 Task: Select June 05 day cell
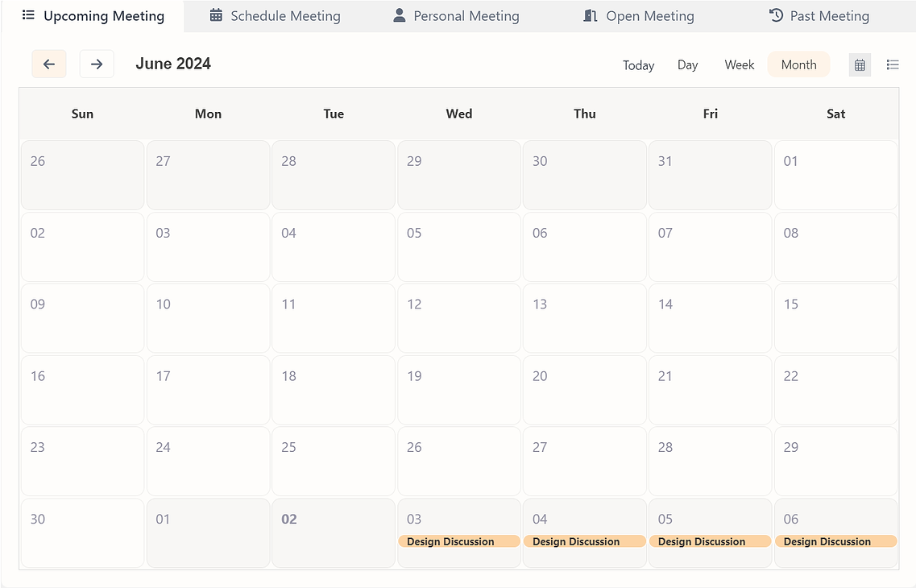pos(458,246)
